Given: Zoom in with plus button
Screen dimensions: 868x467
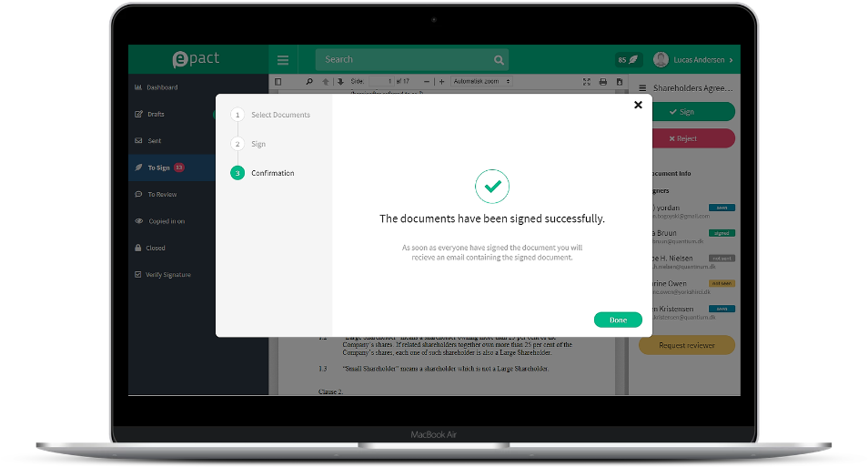Looking at the screenshot, I should click(442, 81).
